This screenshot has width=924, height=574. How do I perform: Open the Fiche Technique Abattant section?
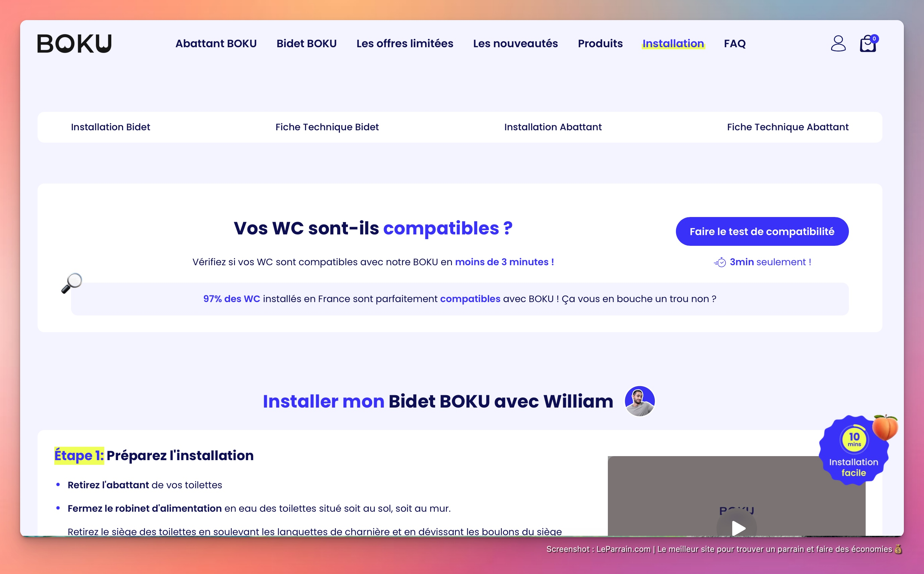pyautogui.click(x=788, y=127)
